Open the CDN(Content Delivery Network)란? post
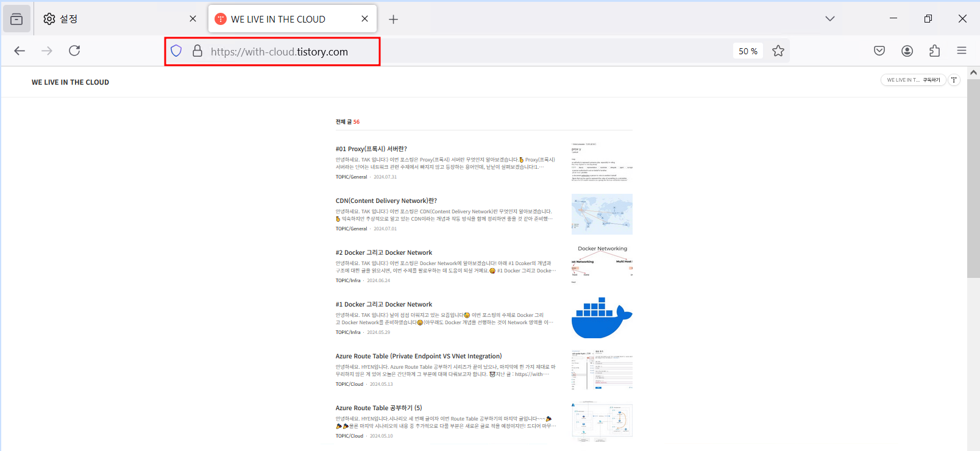The width and height of the screenshot is (980, 451). [386, 201]
